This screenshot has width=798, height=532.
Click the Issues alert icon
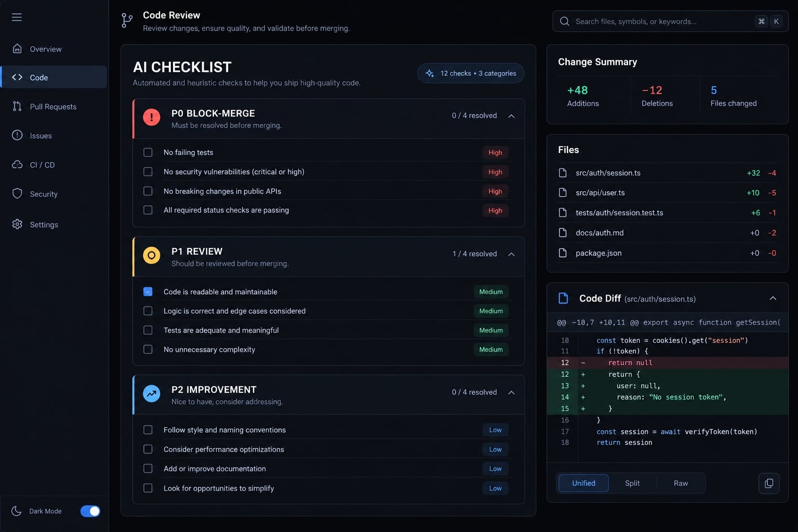pyautogui.click(x=17, y=135)
